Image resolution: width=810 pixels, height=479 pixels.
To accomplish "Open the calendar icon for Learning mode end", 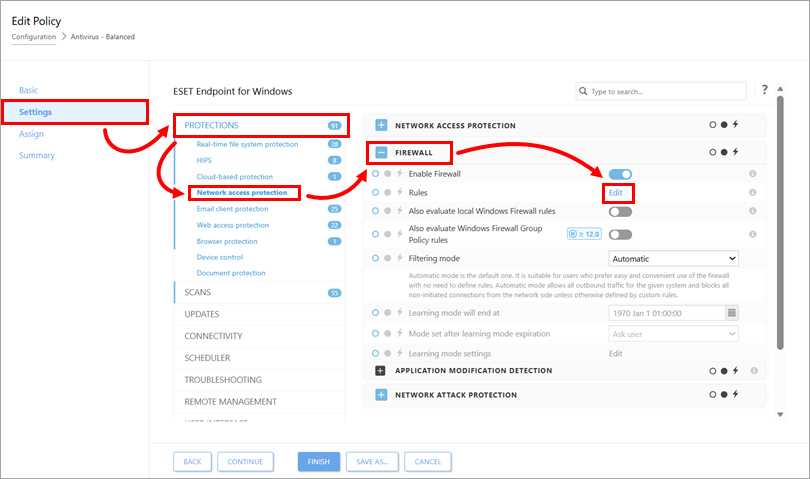I will point(732,312).
